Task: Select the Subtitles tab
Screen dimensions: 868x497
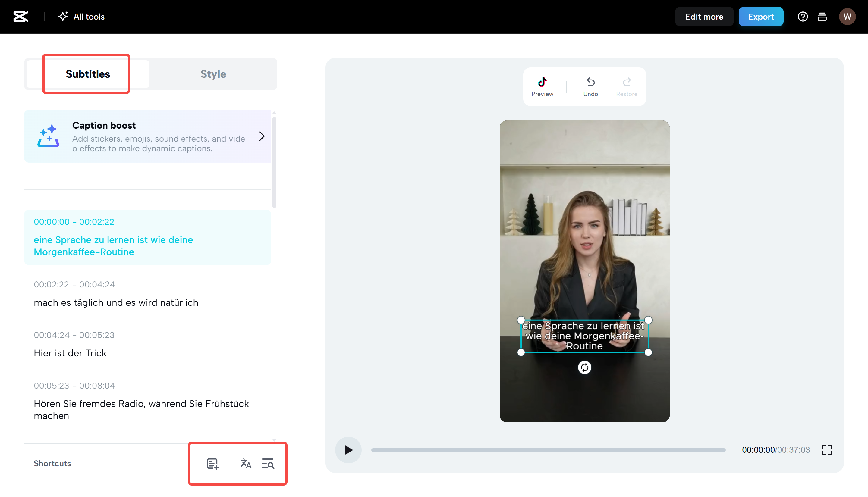Action: click(x=88, y=74)
